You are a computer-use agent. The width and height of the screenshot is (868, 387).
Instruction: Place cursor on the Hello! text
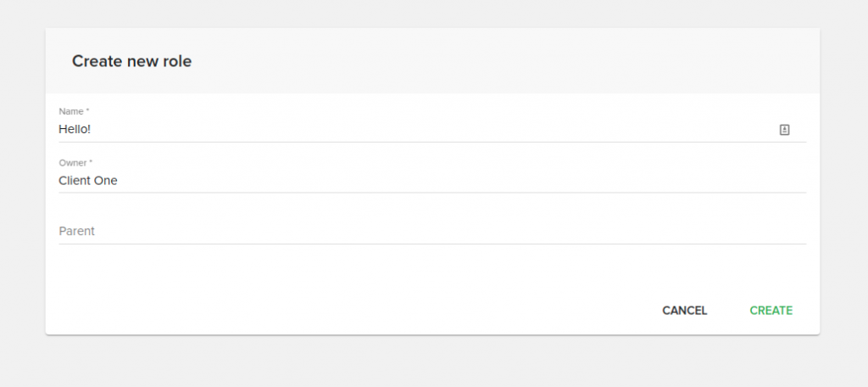(75, 130)
